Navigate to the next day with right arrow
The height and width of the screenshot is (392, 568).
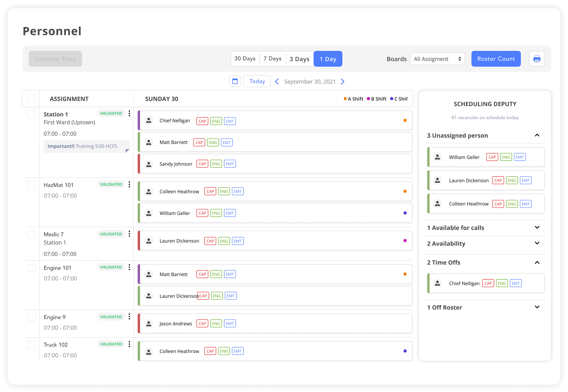point(342,81)
